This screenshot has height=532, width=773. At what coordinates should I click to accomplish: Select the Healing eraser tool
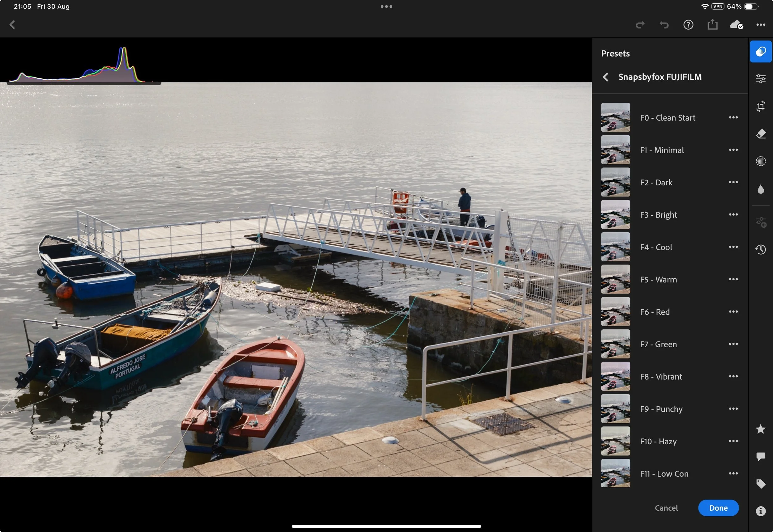pos(760,134)
